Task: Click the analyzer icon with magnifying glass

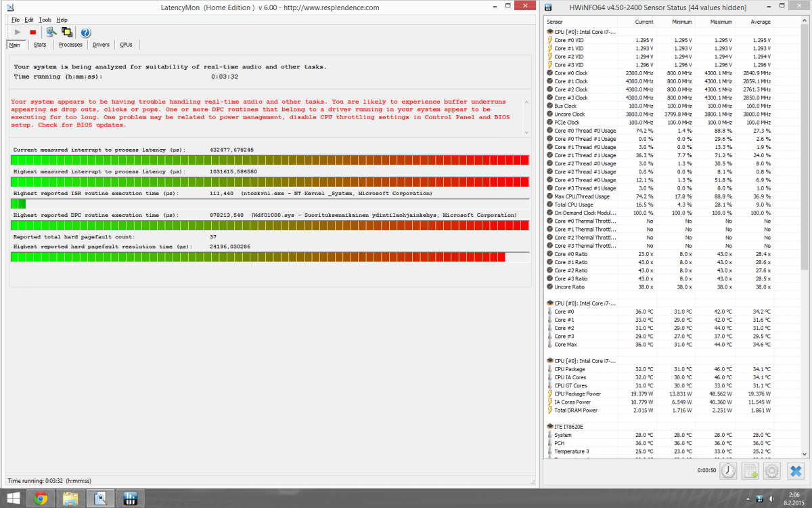Action: (x=51, y=32)
